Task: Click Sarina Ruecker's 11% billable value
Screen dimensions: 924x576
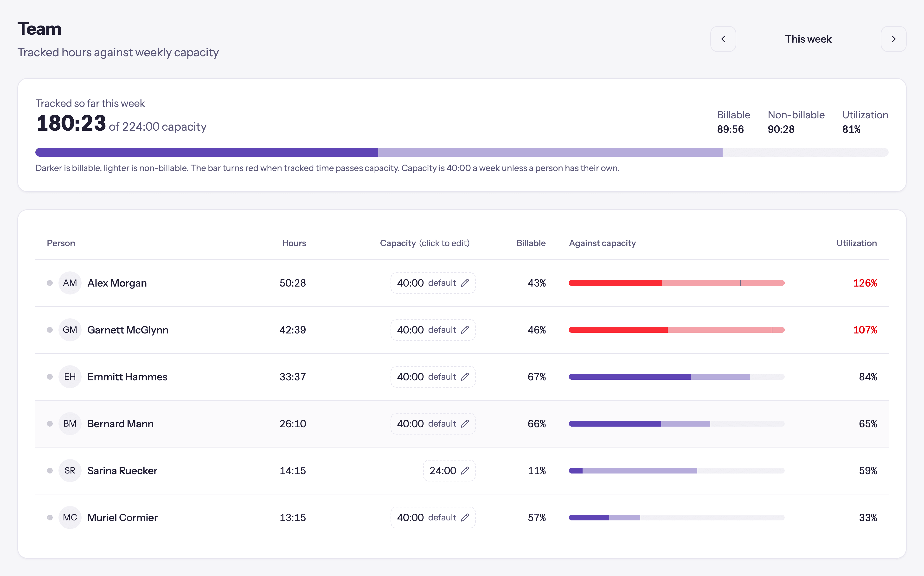Action: 537,470
